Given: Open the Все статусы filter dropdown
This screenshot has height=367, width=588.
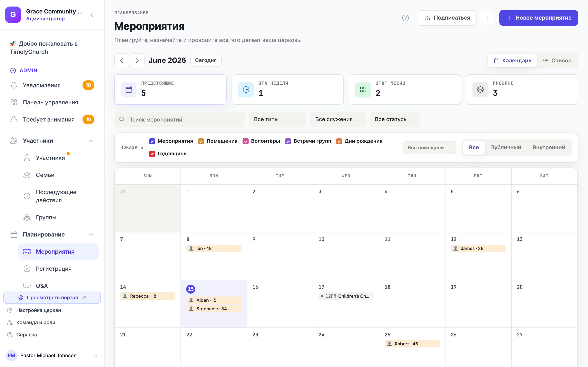Looking at the screenshot, I should 395,119.
